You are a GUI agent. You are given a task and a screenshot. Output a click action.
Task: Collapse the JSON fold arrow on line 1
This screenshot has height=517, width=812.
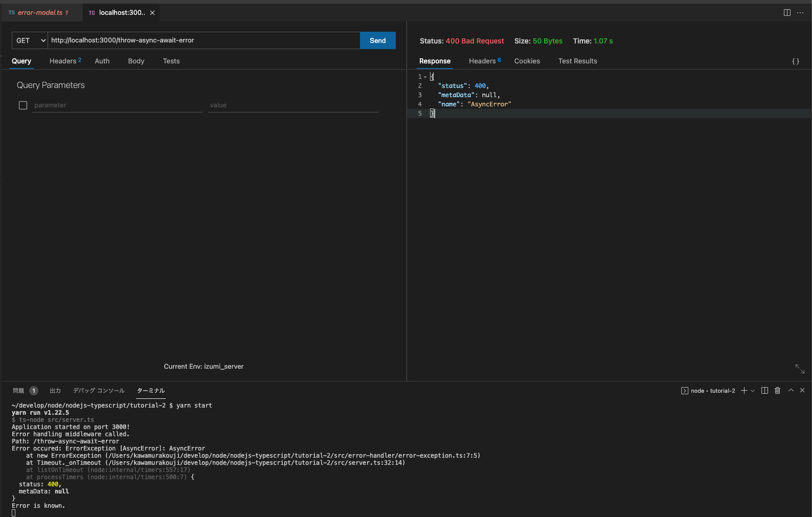(x=425, y=77)
